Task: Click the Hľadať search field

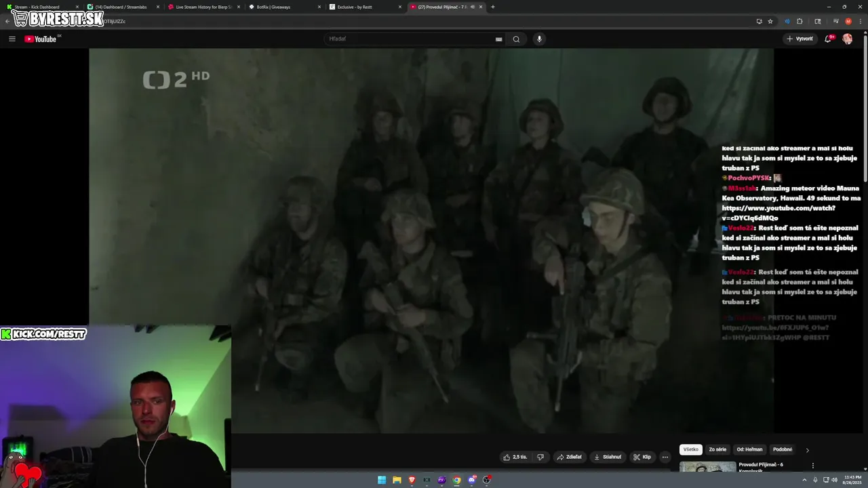Action: [414, 39]
